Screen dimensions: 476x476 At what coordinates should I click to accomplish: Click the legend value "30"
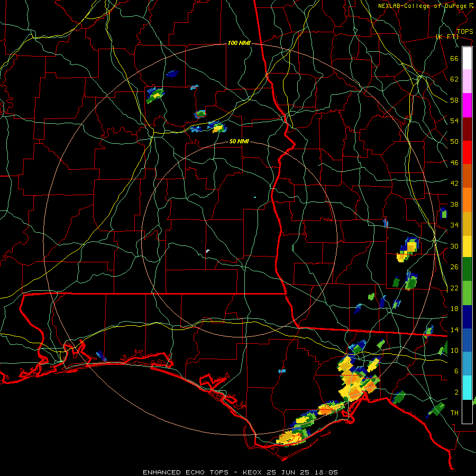454,246
